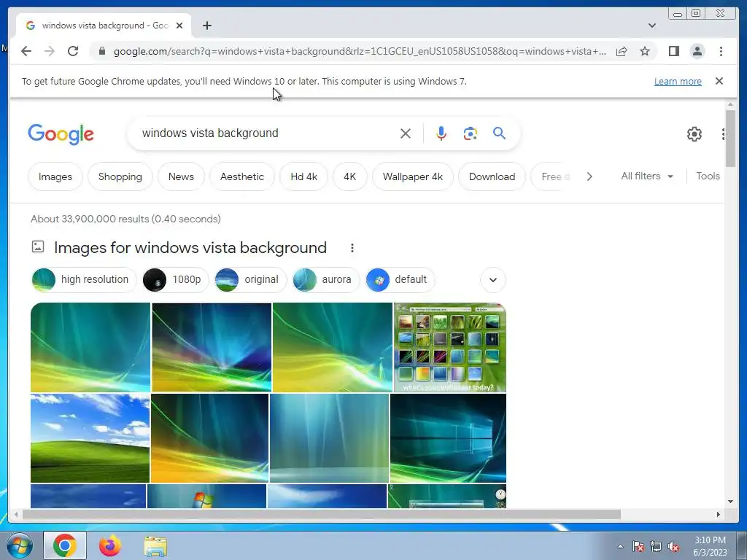Click the muted volume tray icon
This screenshot has width=747, height=560.
click(x=673, y=547)
